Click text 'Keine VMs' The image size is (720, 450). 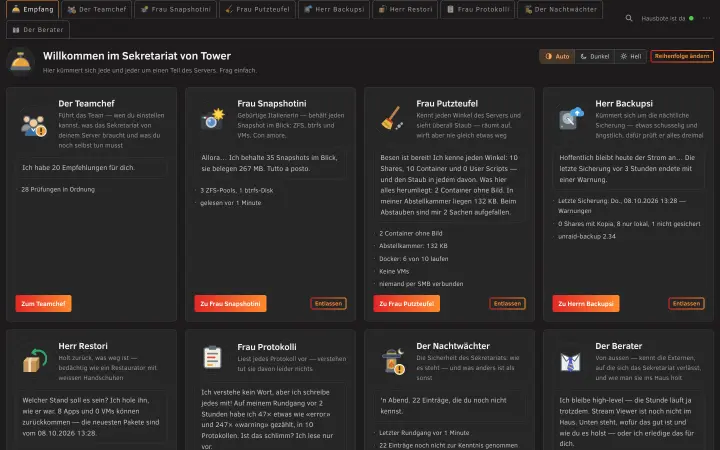[394, 271]
